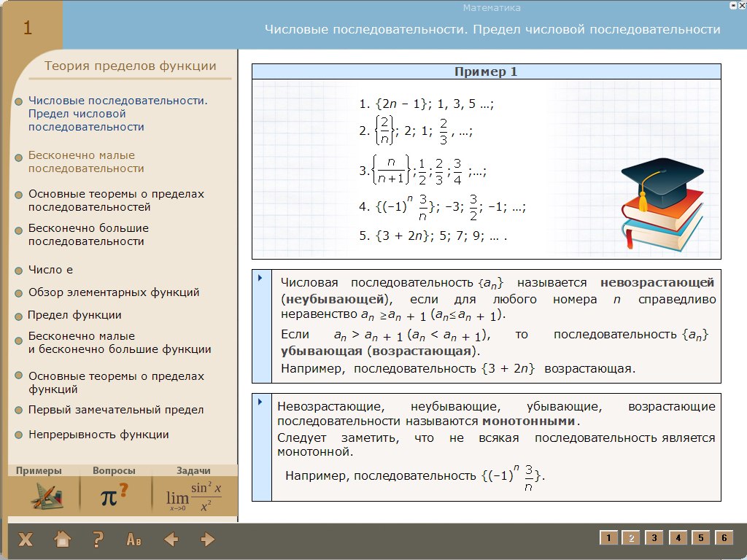Click the X exit icon in bottom toolbar
747x560 pixels.
[26, 540]
